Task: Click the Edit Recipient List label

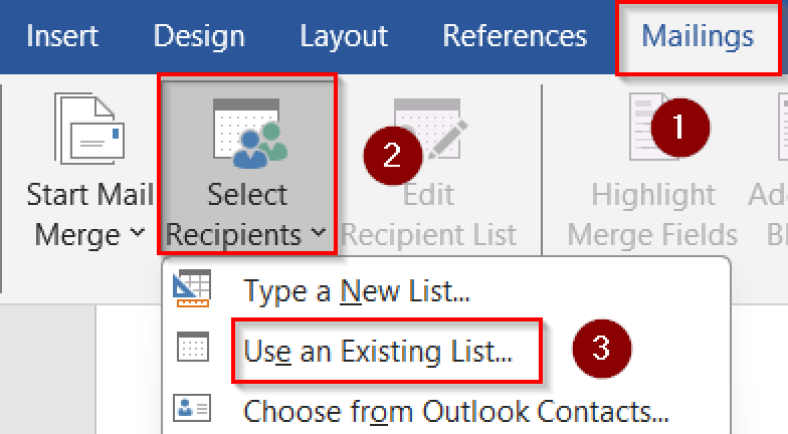Action: point(428,214)
